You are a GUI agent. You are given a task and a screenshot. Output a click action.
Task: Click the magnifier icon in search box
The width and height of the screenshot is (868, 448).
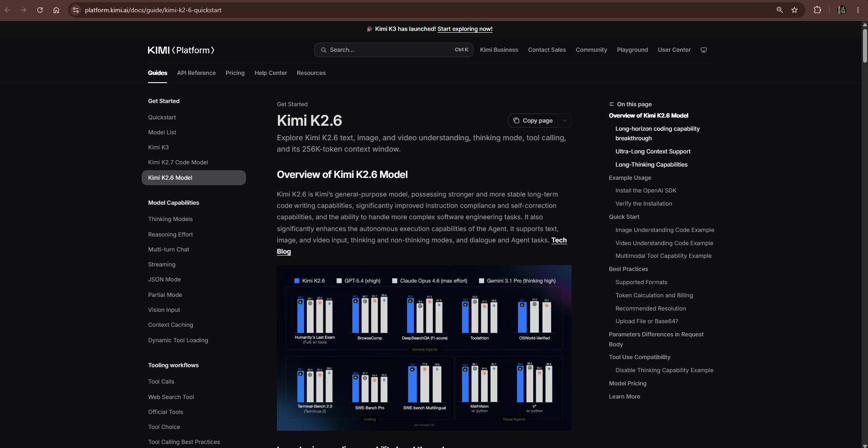click(324, 50)
